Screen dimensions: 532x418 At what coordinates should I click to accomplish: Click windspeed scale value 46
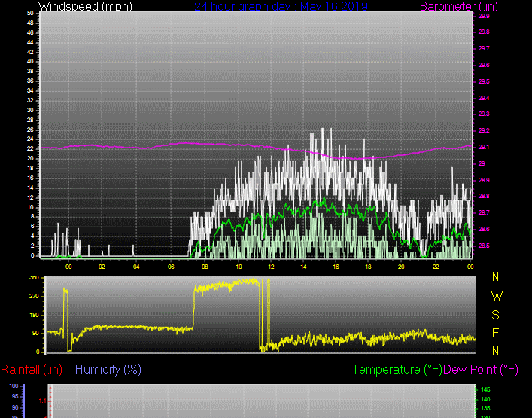pos(30,32)
